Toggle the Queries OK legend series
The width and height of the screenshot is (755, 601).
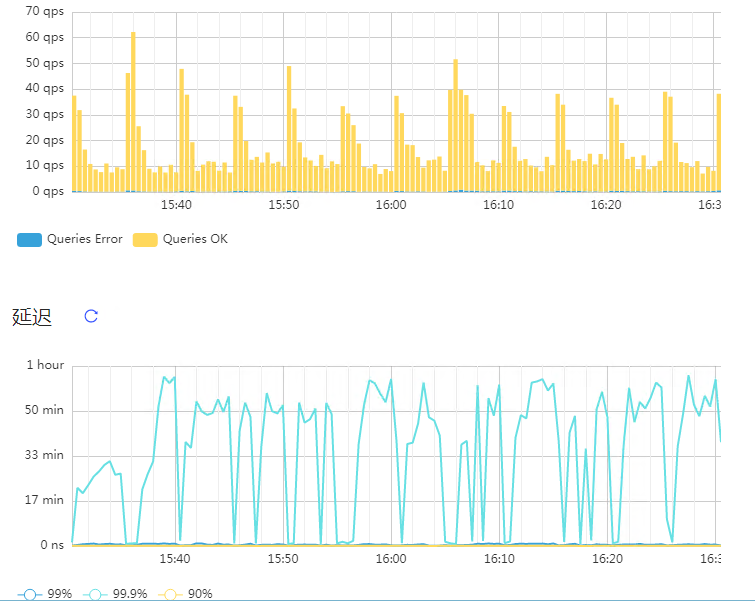tap(181, 239)
